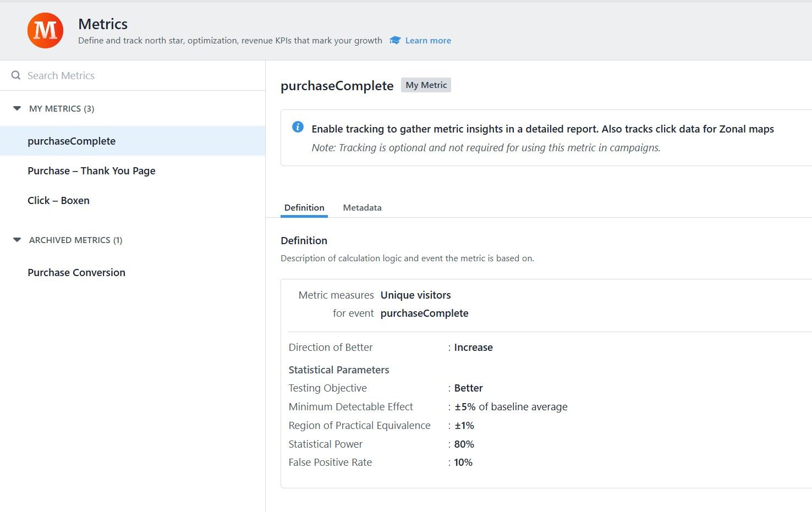
Task: Select the Definition tab
Action: 304,207
